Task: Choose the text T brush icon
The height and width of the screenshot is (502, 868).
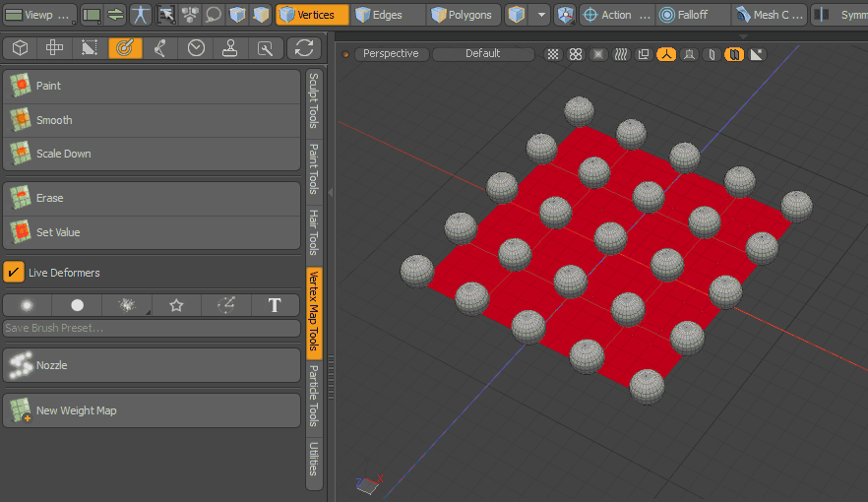Action: pos(275,305)
